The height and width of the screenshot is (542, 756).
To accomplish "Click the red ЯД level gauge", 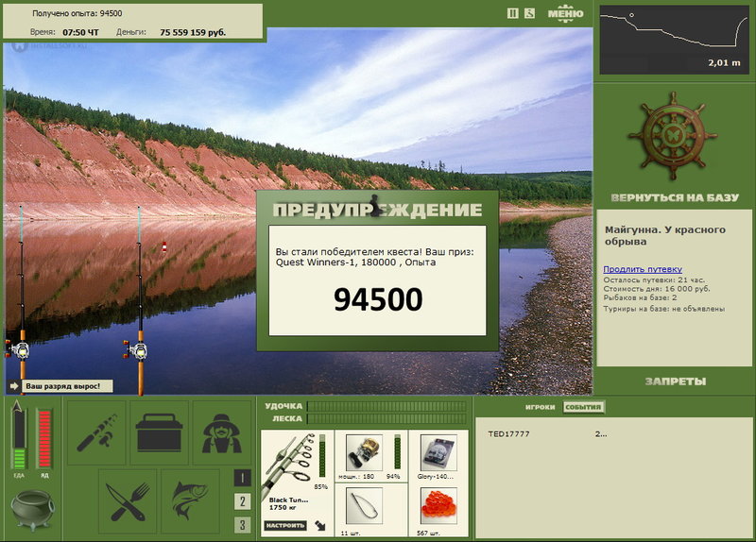I will tap(44, 438).
